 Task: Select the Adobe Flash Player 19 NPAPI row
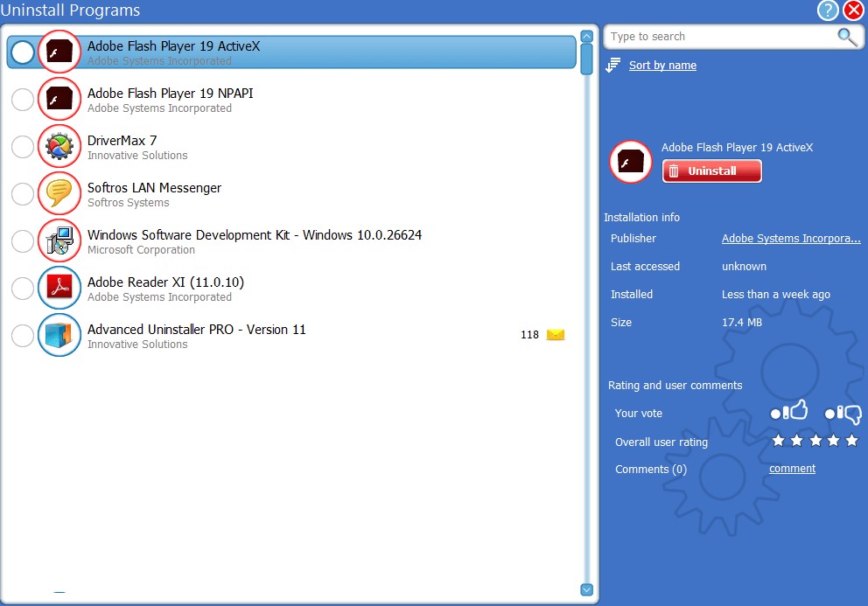[x=291, y=100]
